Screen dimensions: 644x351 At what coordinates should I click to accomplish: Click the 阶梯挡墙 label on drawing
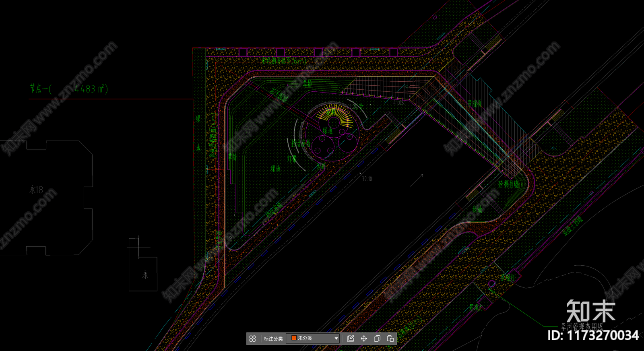click(x=508, y=184)
